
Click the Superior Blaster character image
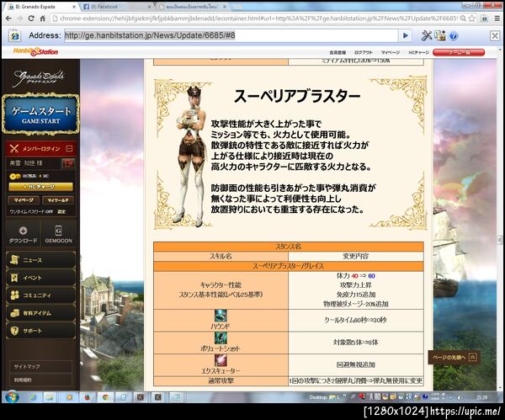tap(191, 156)
